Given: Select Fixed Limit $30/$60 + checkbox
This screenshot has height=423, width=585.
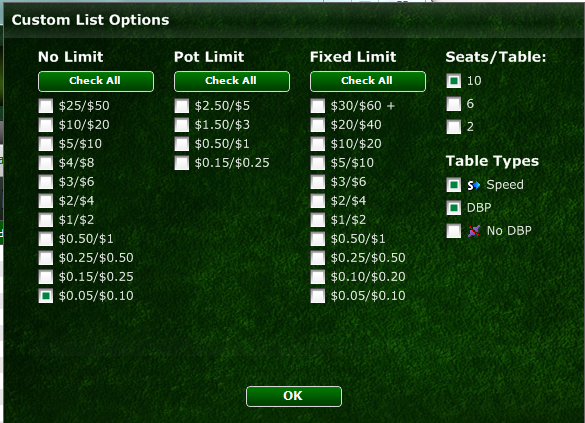Looking at the screenshot, I should 318,106.
